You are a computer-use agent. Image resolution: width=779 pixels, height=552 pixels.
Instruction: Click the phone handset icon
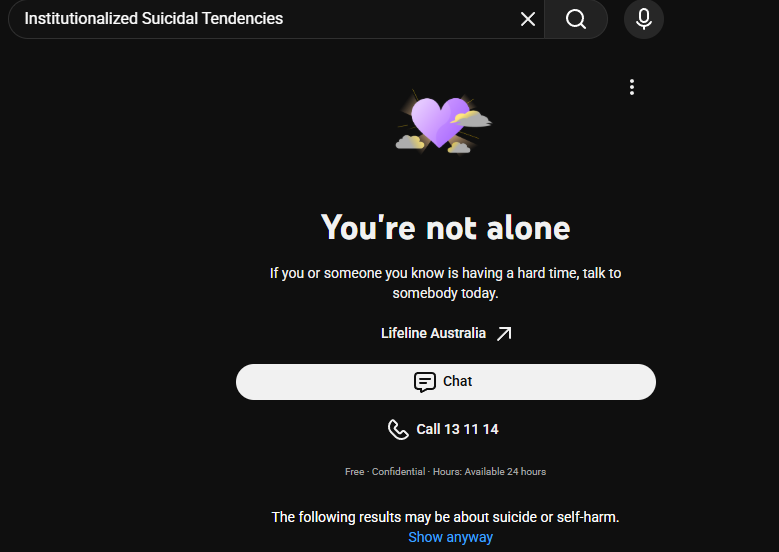coord(398,430)
